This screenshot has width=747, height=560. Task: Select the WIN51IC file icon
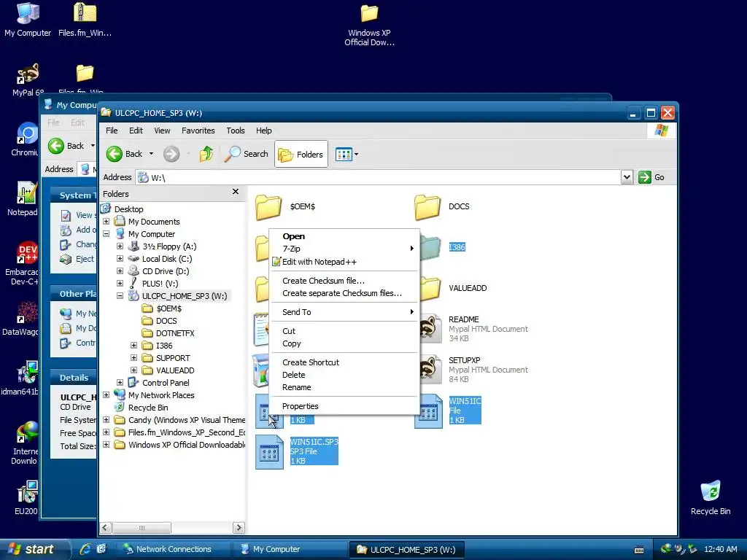pyautogui.click(x=428, y=411)
